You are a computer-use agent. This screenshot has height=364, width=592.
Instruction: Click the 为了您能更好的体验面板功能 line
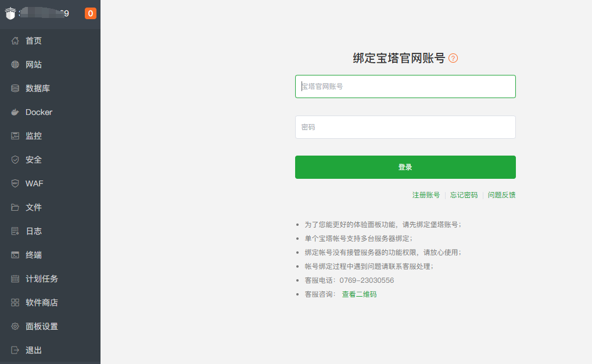pyautogui.click(x=383, y=225)
